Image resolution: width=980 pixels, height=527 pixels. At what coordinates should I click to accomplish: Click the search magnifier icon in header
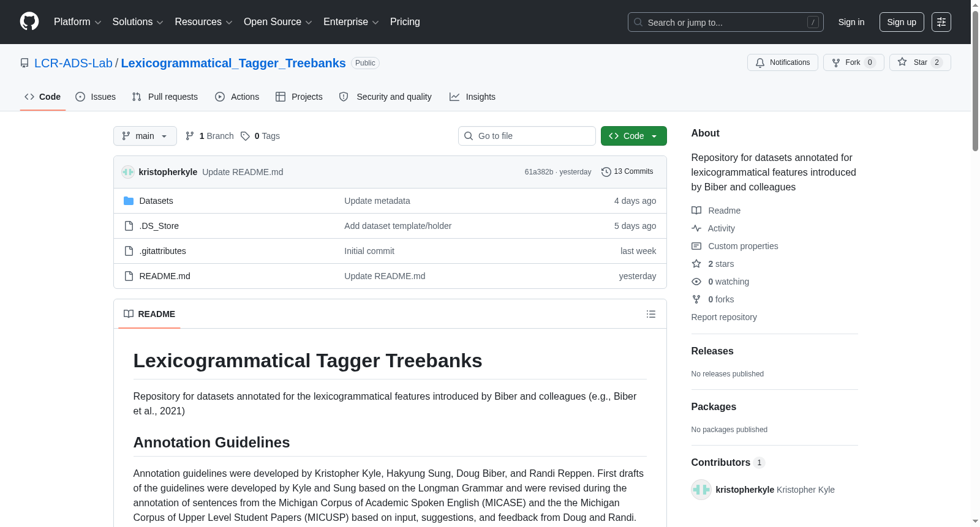(x=638, y=22)
